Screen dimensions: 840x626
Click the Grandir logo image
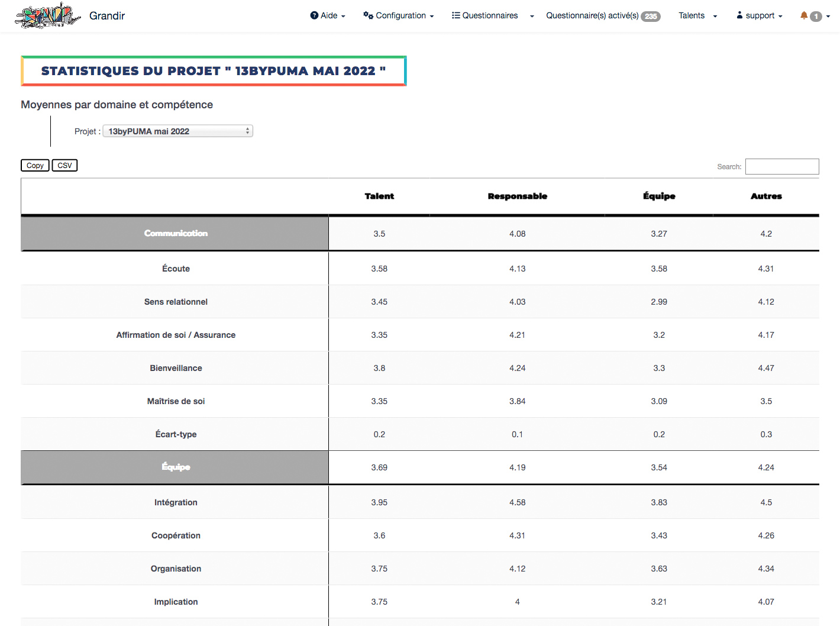(x=47, y=16)
